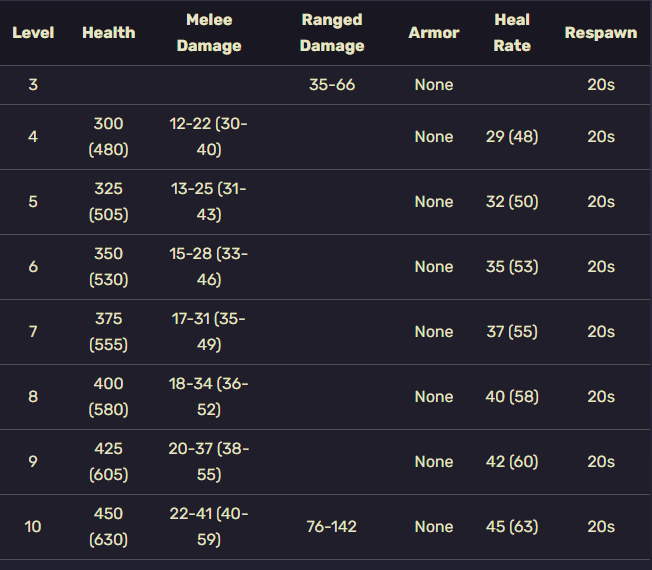Click the Level column header
The width and height of the screenshot is (652, 570).
pyautogui.click(x=33, y=33)
